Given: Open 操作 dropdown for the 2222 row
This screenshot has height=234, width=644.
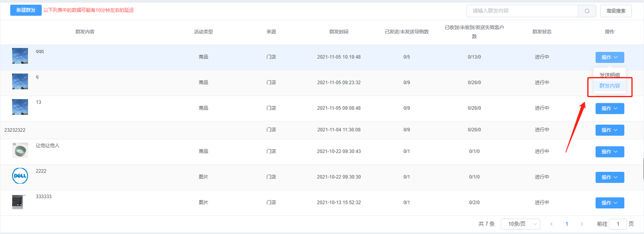Looking at the screenshot, I should [x=610, y=177].
